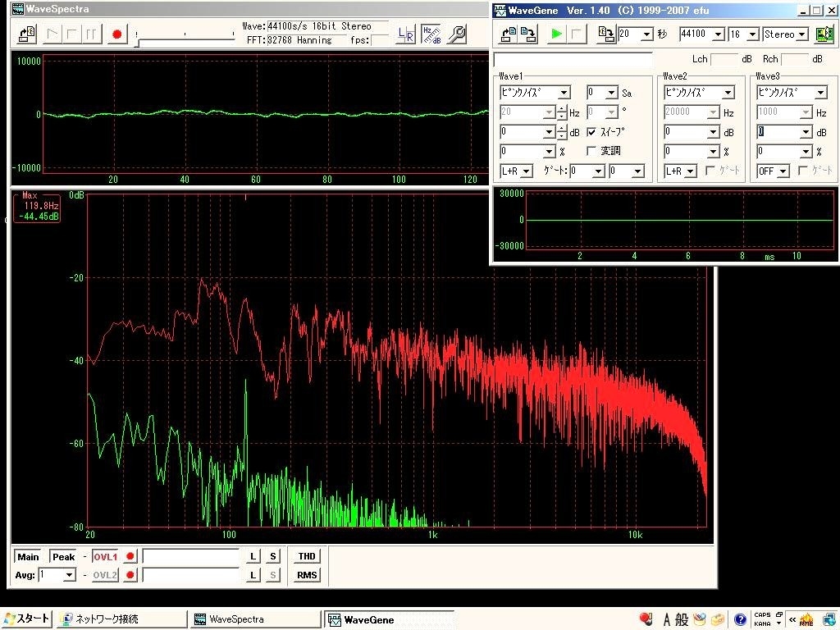Image resolution: width=840 pixels, height=630 pixels.
Task: Start recording in WaveSpectra
Action: [x=116, y=34]
